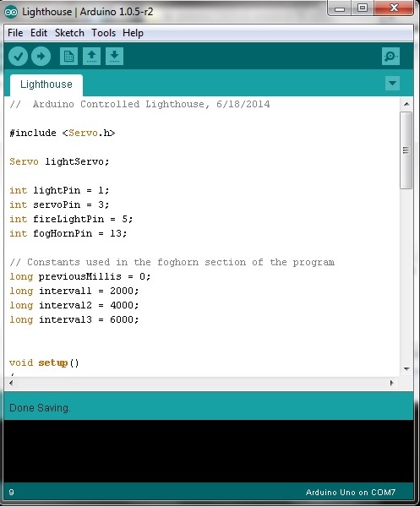The width and height of the screenshot is (420, 507).
Task: Click the 'Constants used in the foghorn' comment
Action: tap(172, 262)
